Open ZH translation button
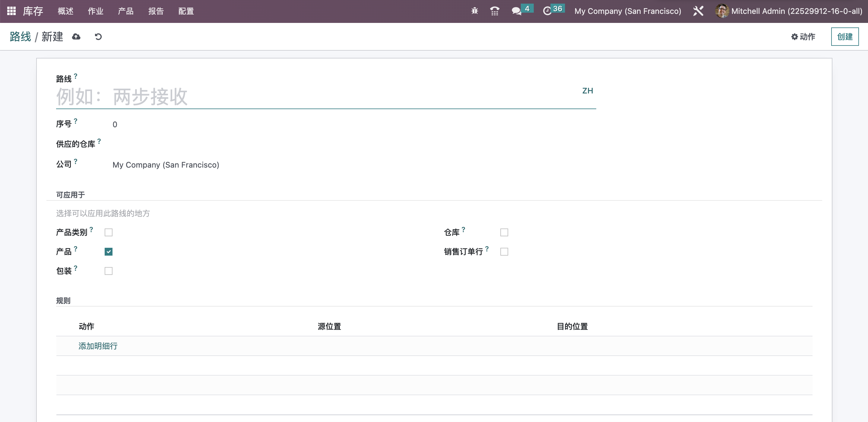868x422 pixels. 587,91
